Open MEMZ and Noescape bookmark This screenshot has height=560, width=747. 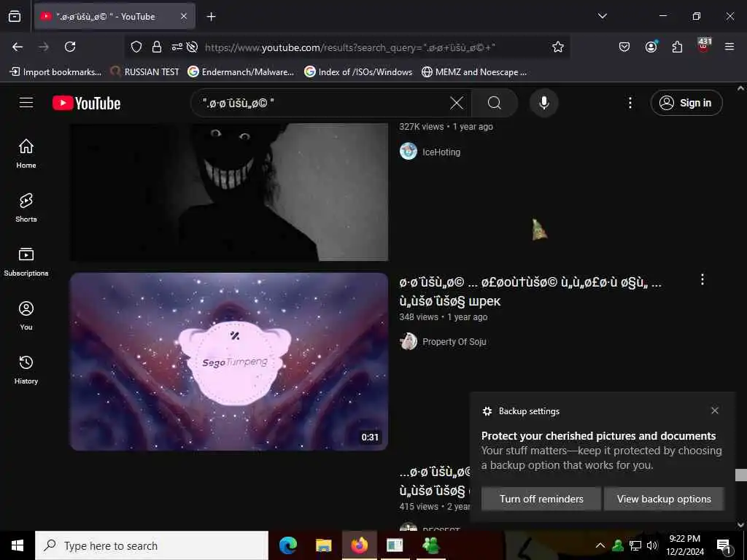tap(474, 72)
